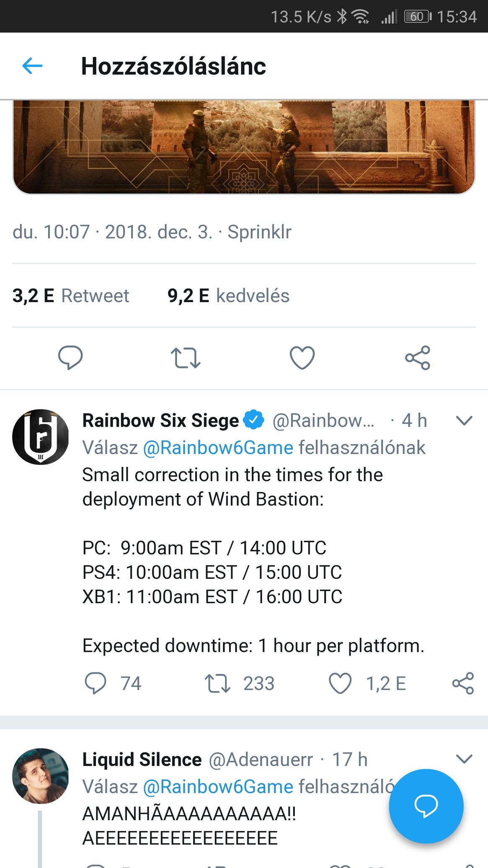488x868 pixels.
Task: Reply to the main tweet via bubble icon
Action: point(70,358)
